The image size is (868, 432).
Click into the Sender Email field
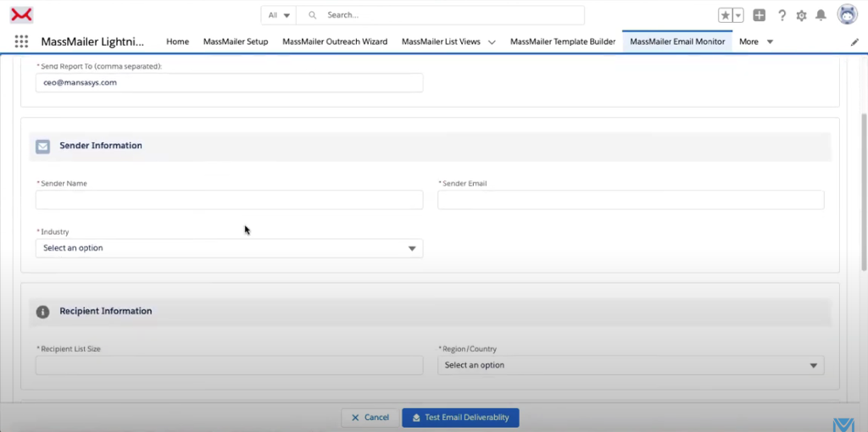tap(631, 200)
